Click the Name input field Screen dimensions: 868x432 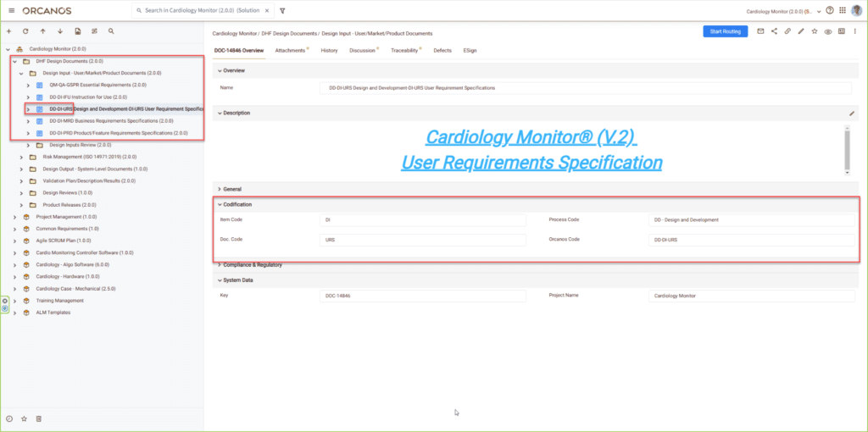pyautogui.click(x=586, y=88)
